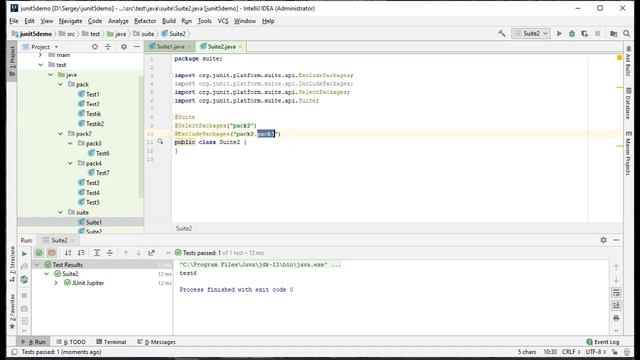This screenshot has width=640, height=360.
Task: Toggle show ignored tests filter
Action: (51, 253)
